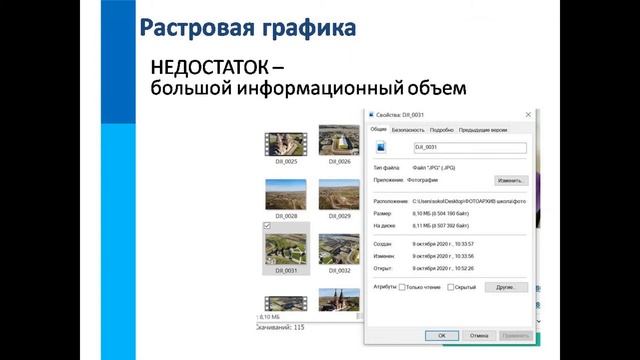The width and height of the screenshot is (640, 360).
Task: Select the DJI_0032 photo thumbnail
Action: (339, 249)
